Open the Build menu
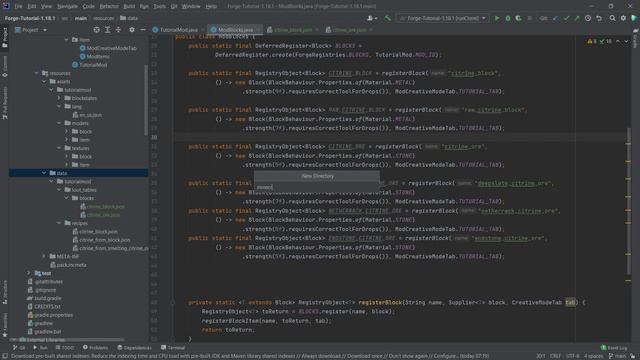The image size is (640, 360). click(129, 6)
